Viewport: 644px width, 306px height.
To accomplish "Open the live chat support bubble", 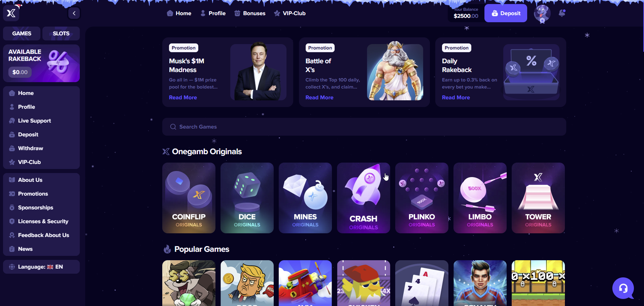I will (x=623, y=288).
